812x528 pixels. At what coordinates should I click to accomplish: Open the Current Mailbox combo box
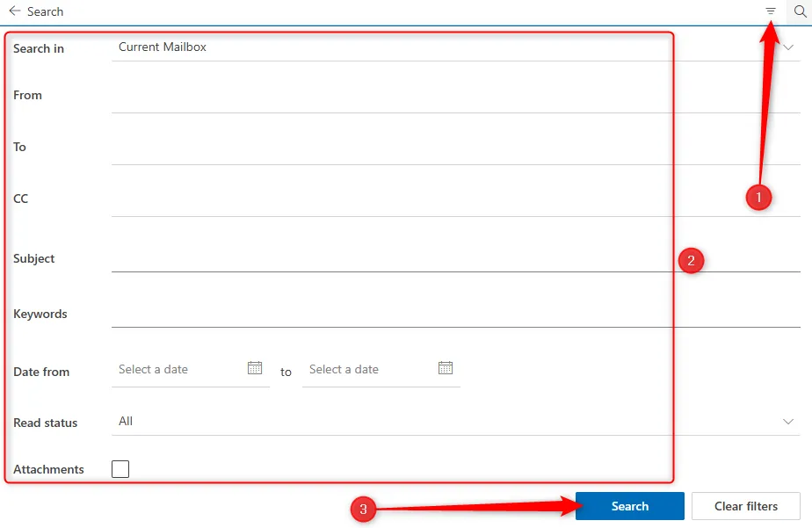click(456, 47)
